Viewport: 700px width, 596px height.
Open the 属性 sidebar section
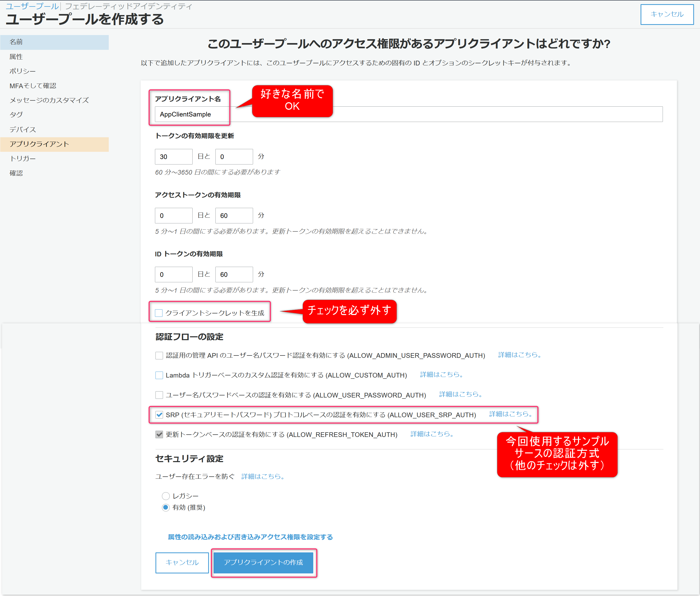16,57
